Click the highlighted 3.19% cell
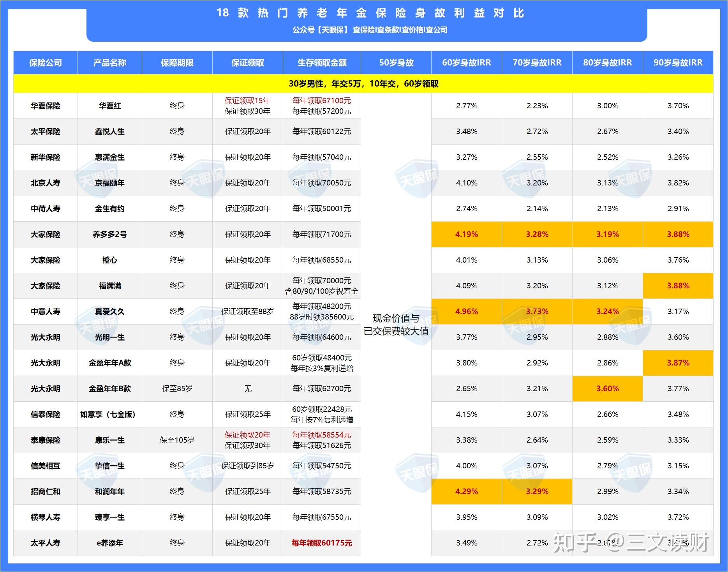The image size is (728, 572). click(608, 235)
